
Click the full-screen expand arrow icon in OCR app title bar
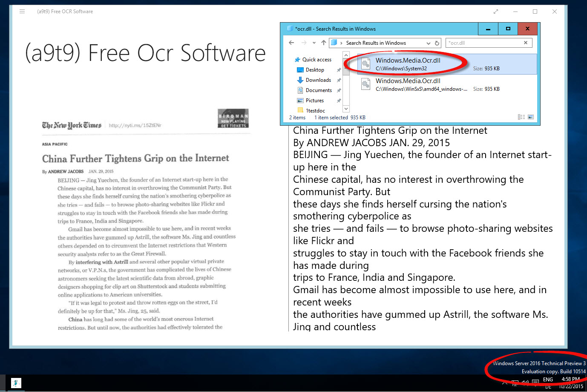point(496,12)
